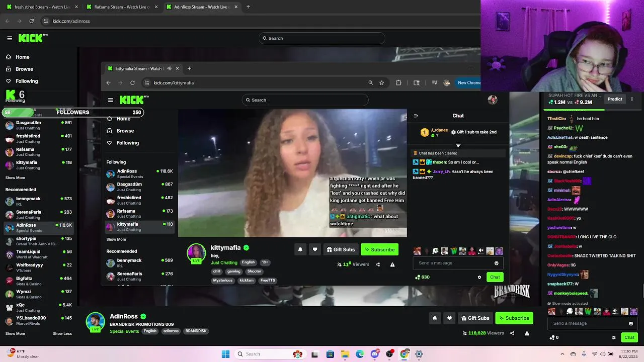Open the outer Kick hamburger menu
The height and width of the screenshot is (362, 644).
tap(10, 38)
